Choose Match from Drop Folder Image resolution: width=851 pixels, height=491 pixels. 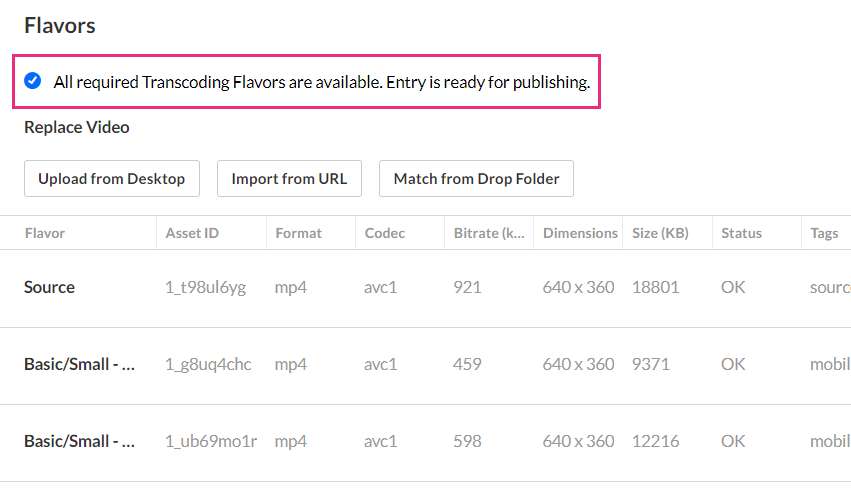pos(476,179)
